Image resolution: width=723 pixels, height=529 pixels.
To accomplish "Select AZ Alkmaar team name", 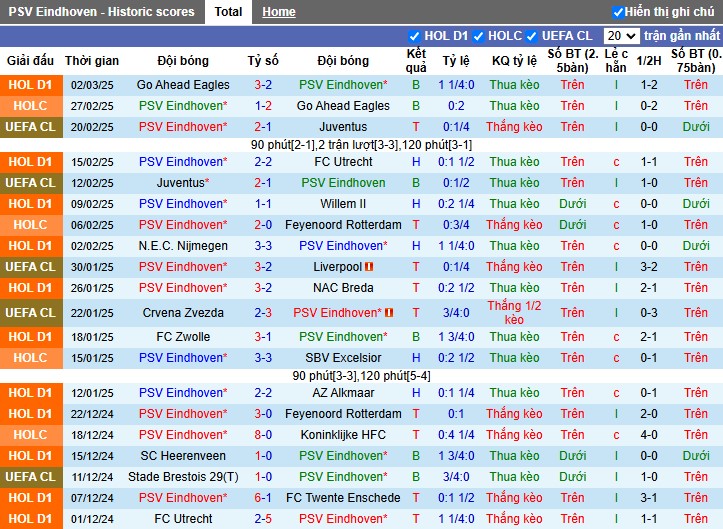I will [343, 393].
